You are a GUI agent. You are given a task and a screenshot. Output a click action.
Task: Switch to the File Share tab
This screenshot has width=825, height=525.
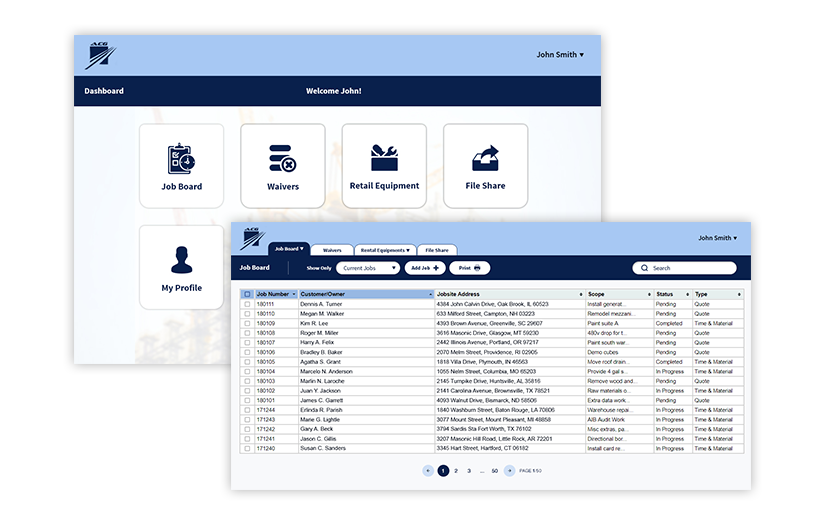pos(437,250)
